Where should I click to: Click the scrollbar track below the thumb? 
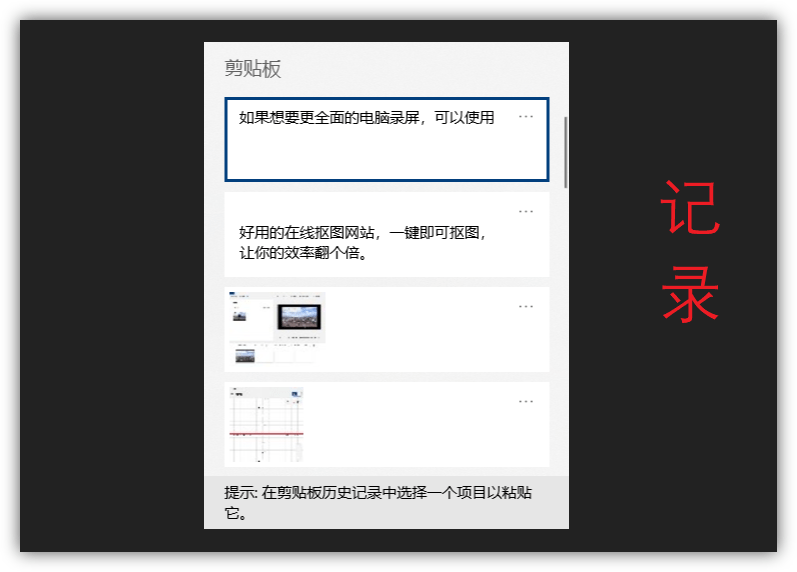(x=566, y=330)
